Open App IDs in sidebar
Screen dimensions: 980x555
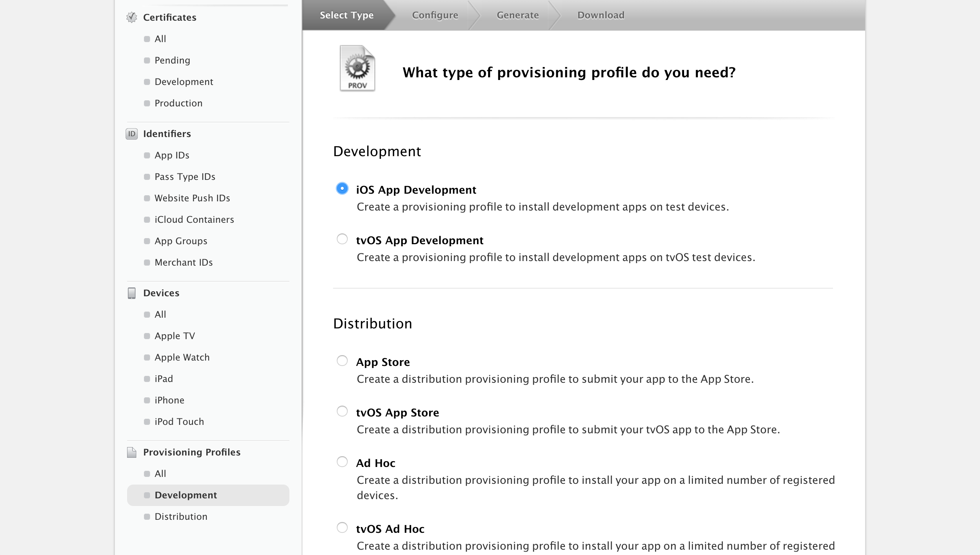pyautogui.click(x=171, y=155)
